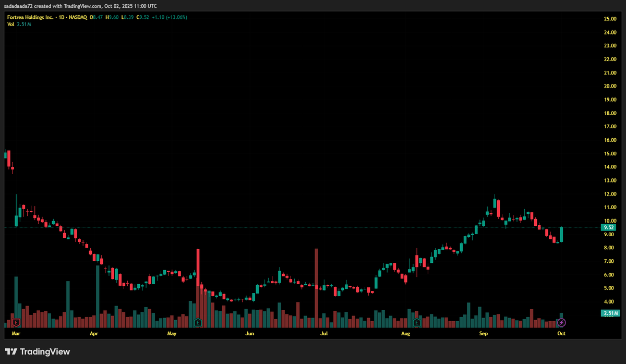
Task: Click the 13.00 price axis label
Action: click(610, 180)
